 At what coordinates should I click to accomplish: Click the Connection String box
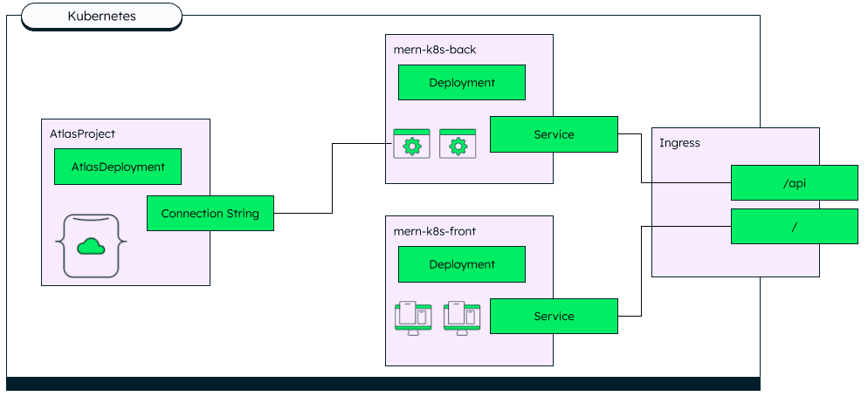tap(210, 214)
